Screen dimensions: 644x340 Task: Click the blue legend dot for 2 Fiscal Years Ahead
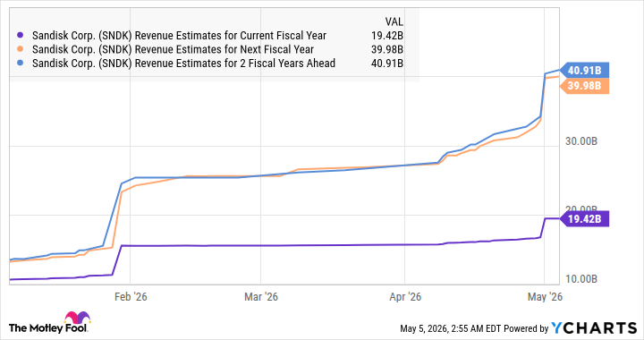[21, 64]
